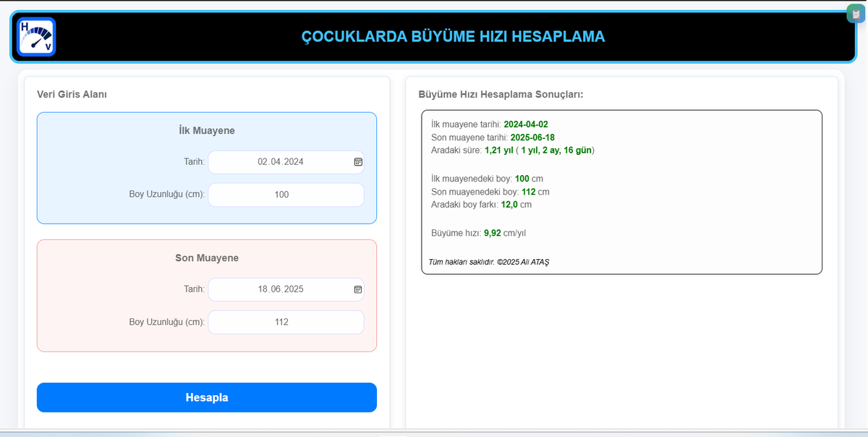
Task: Select the İlk Muayene date input field
Action: click(x=286, y=162)
